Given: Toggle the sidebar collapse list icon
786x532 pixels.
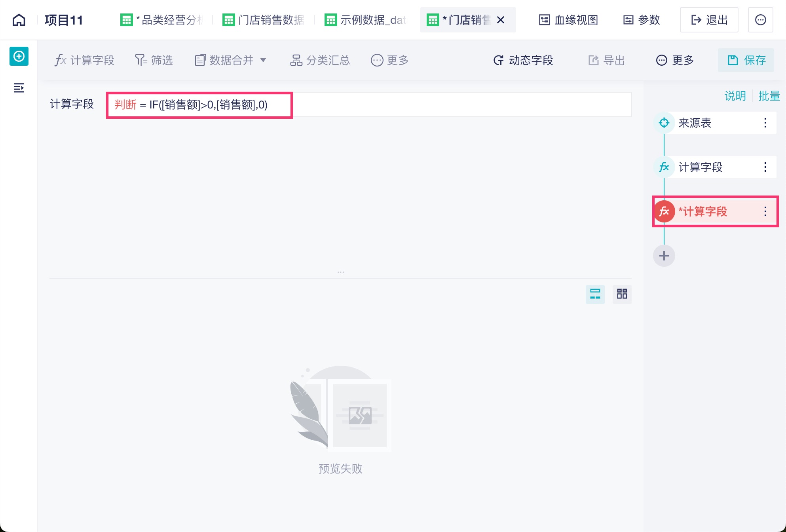Looking at the screenshot, I should [19, 87].
